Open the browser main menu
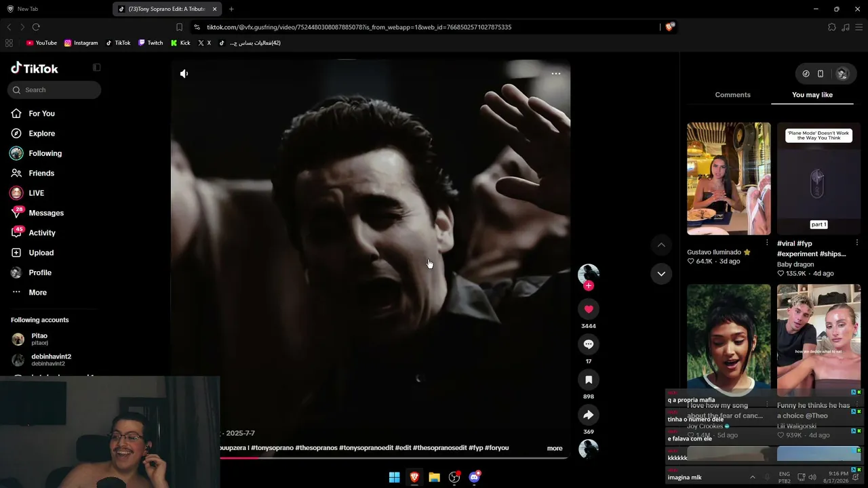868x488 pixels. (859, 27)
